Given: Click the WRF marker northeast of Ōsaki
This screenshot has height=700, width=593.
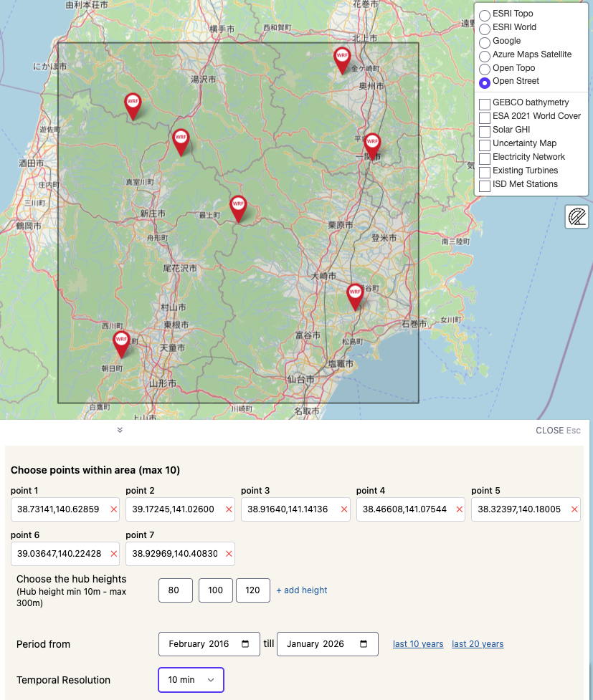Looking at the screenshot, I should [x=355, y=291].
